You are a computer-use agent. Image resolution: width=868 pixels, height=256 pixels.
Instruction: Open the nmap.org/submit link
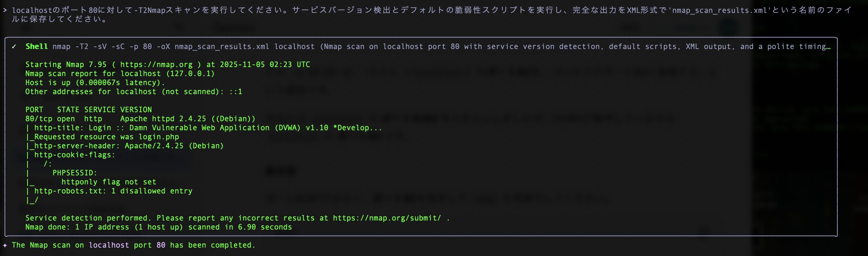[386, 218]
